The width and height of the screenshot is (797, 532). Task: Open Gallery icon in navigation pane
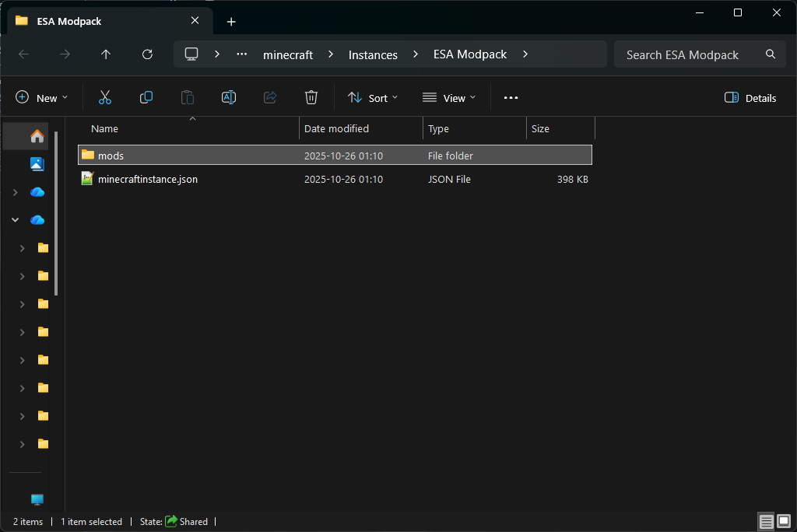coord(37,164)
